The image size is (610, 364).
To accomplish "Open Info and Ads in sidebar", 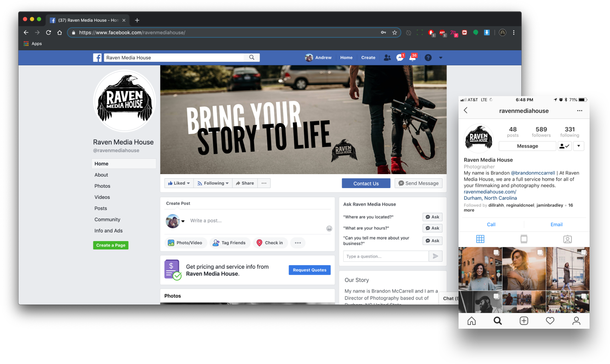I will (x=108, y=231).
